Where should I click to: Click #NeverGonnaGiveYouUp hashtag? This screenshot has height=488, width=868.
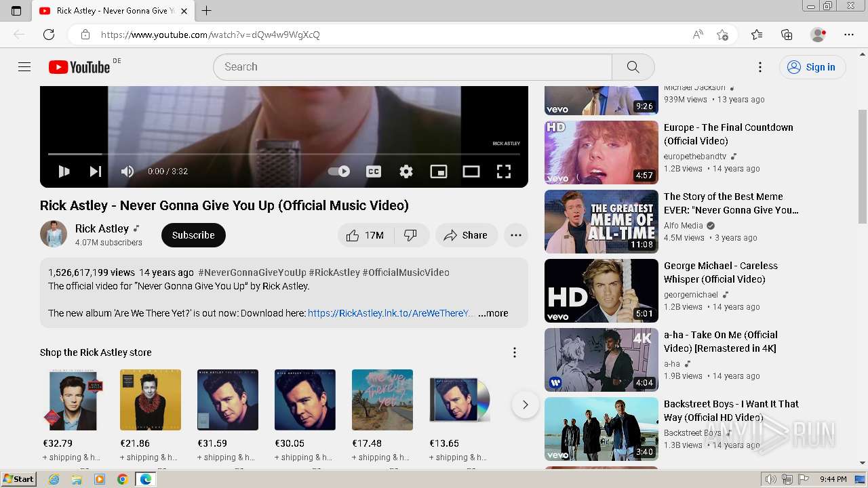pyautogui.click(x=252, y=272)
